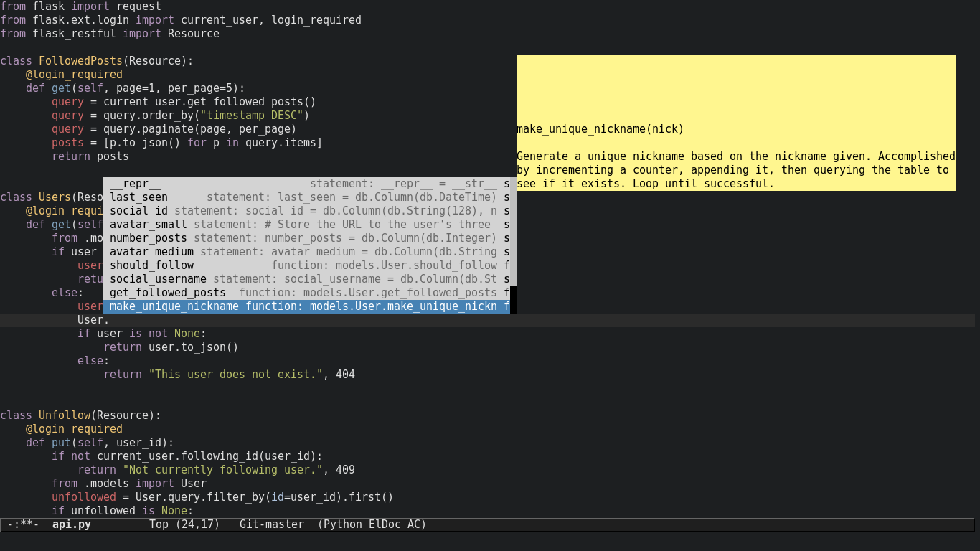Click 'def get(self, page=1, per_page=5):' line
980x551 pixels.
pos(136,88)
